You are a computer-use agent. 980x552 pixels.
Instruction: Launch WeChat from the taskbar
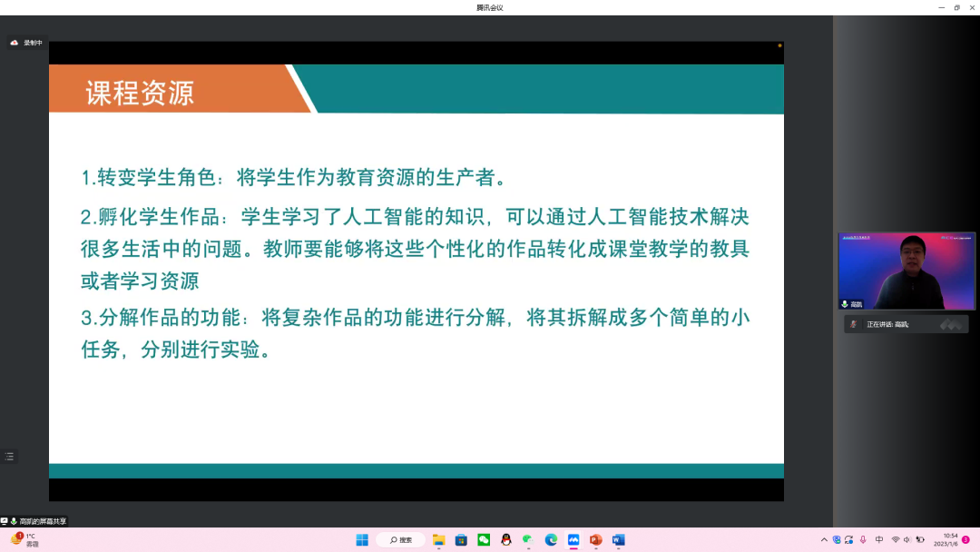(x=484, y=540)
